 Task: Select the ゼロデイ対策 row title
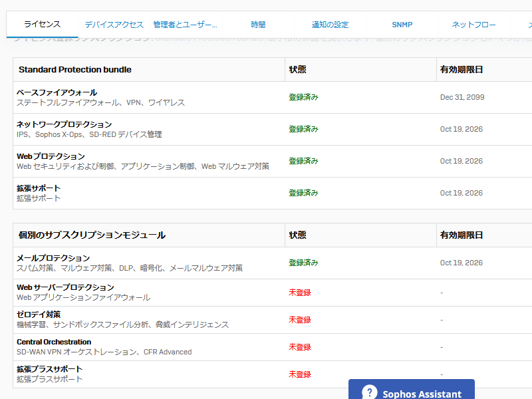39,315
